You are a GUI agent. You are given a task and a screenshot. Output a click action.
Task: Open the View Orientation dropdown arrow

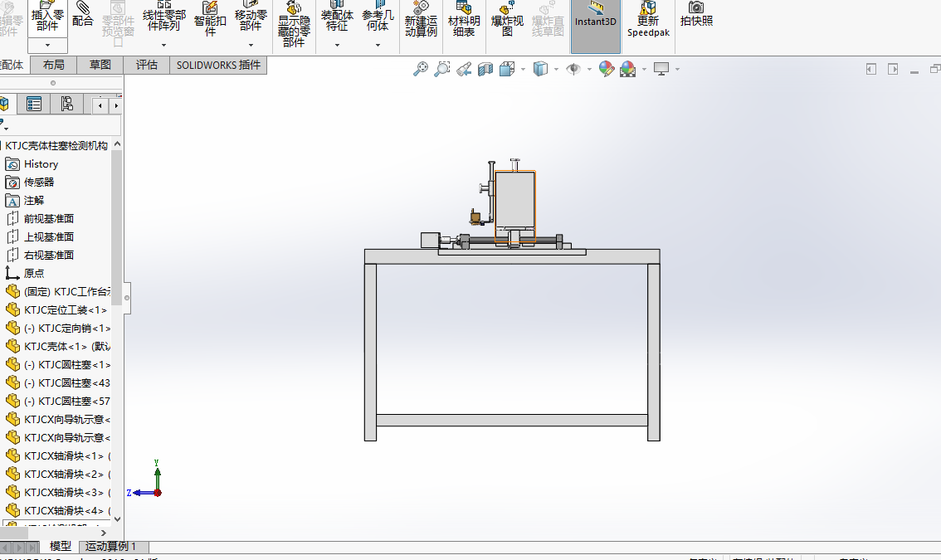click(x=524, y=70)
